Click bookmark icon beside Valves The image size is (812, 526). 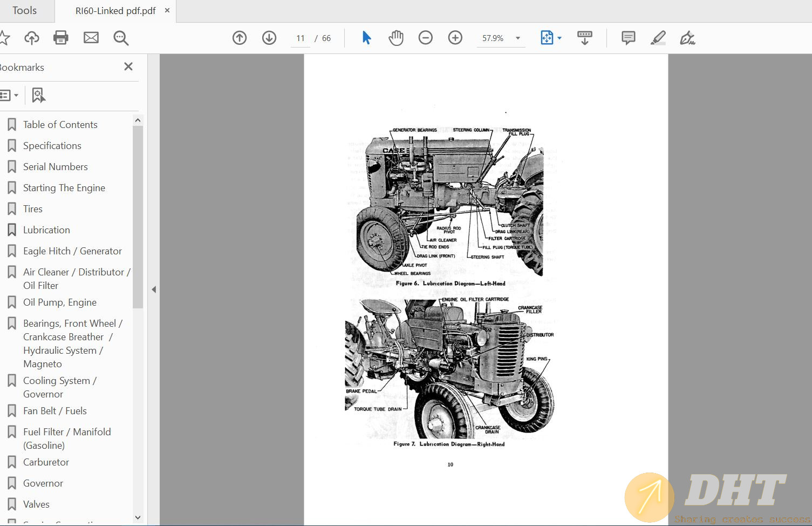click(x=12, y=504)
